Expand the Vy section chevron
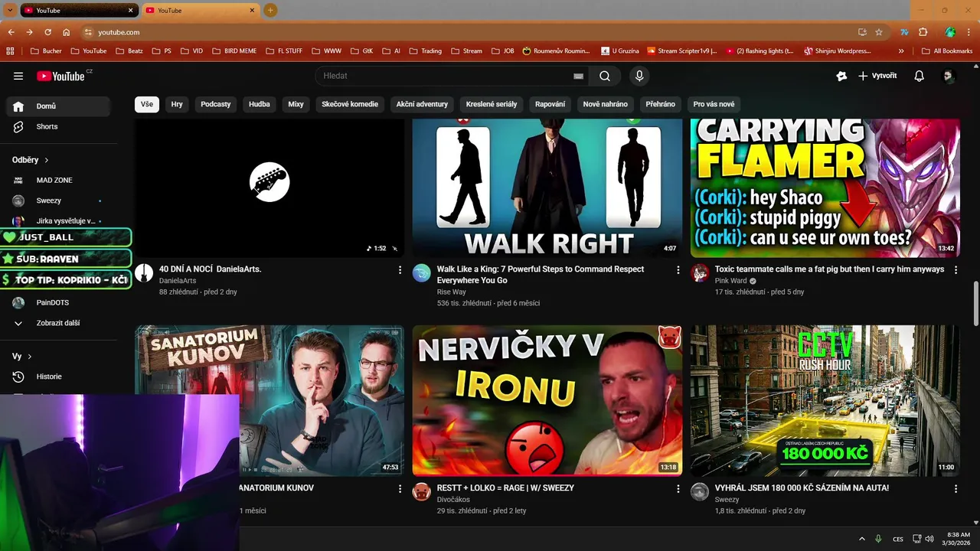The width and height of the screenshot is (980, 551). (x=30, y=357)
